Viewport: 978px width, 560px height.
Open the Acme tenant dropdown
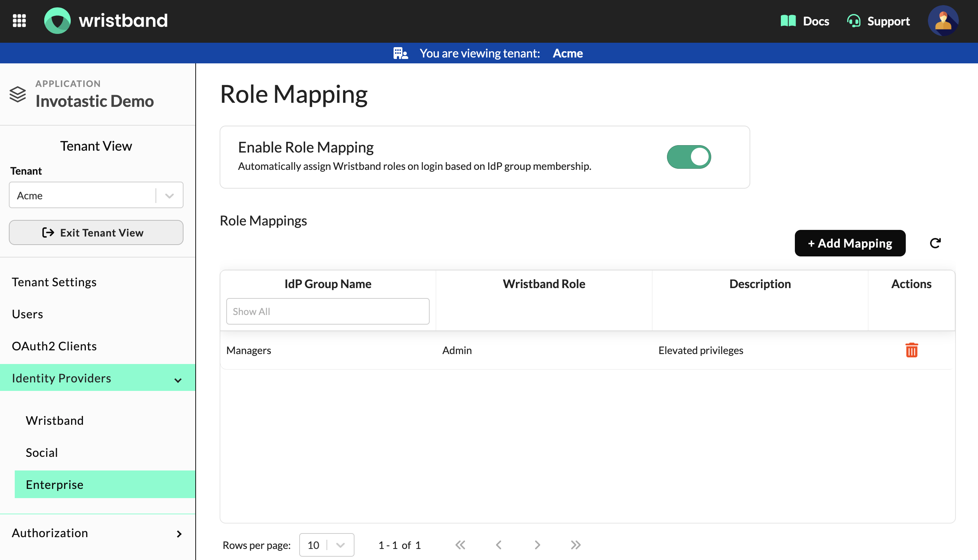pyautogui.click(x=96, y=195)
